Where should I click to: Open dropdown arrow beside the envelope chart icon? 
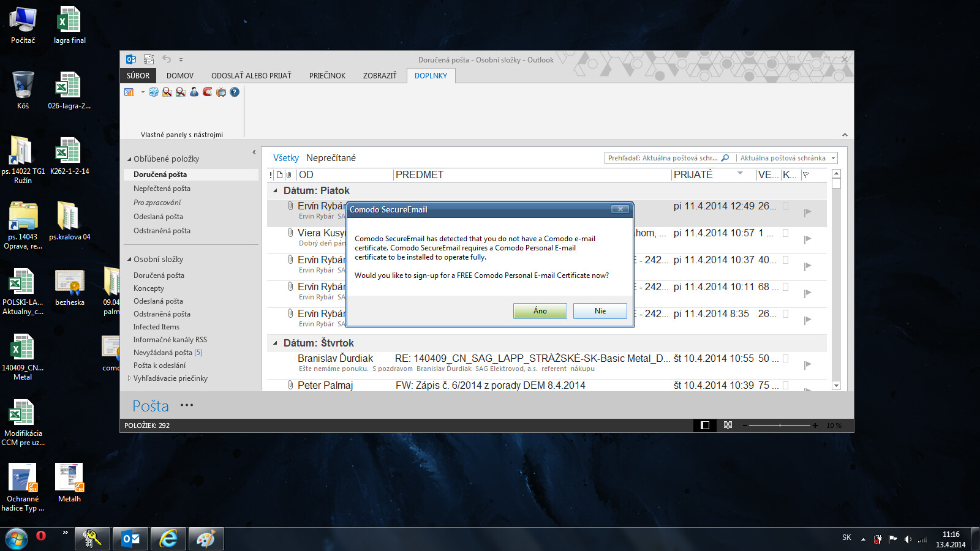tap(143, 92)
